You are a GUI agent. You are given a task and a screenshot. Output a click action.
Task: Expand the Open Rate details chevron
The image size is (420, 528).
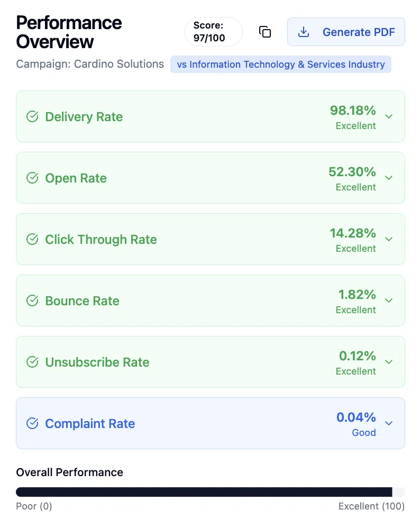389,178
